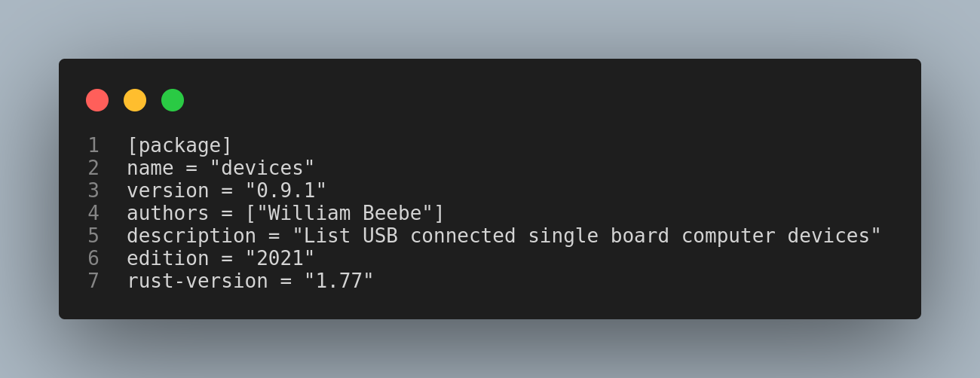Click the green maximize window dot
This screenshot has height=378, width=980.
click(x=173, y=100)
